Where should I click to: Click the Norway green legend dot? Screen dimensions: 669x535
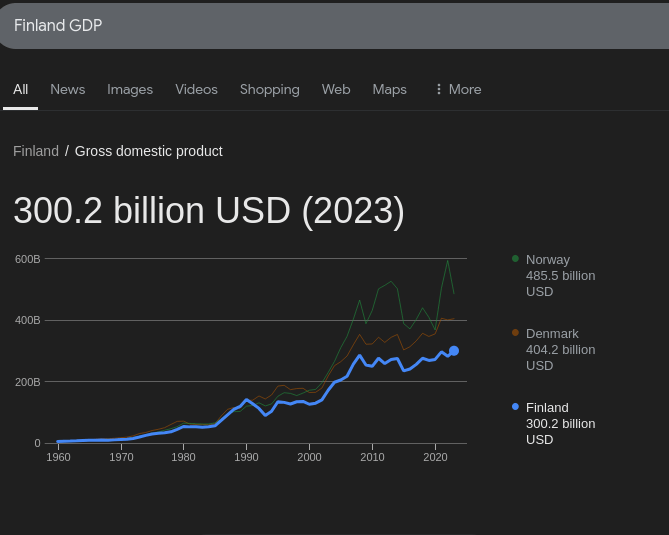coord(515,259)
